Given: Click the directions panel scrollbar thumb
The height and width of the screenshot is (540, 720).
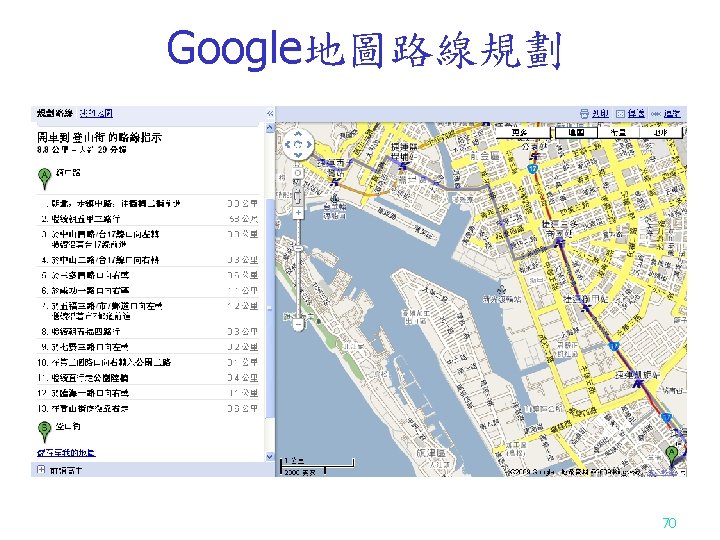Looking at the screenshot, I should click(x=270, y=309).
